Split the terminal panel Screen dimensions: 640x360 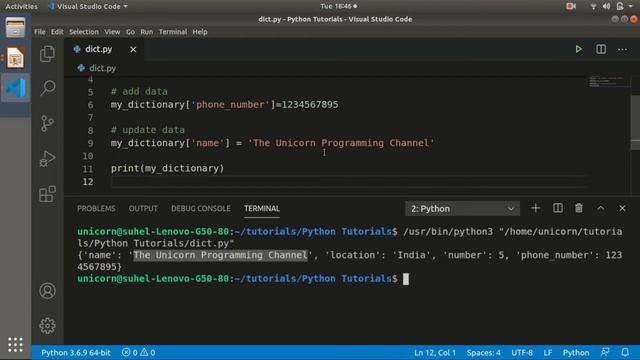tap(558, 208)
